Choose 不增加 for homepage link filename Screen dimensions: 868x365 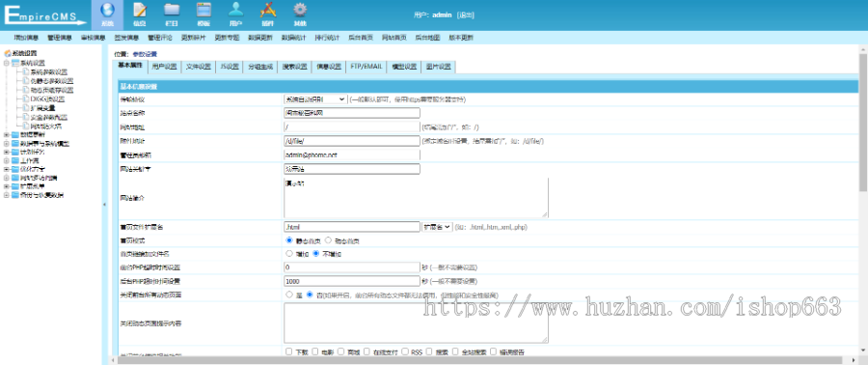316,254
